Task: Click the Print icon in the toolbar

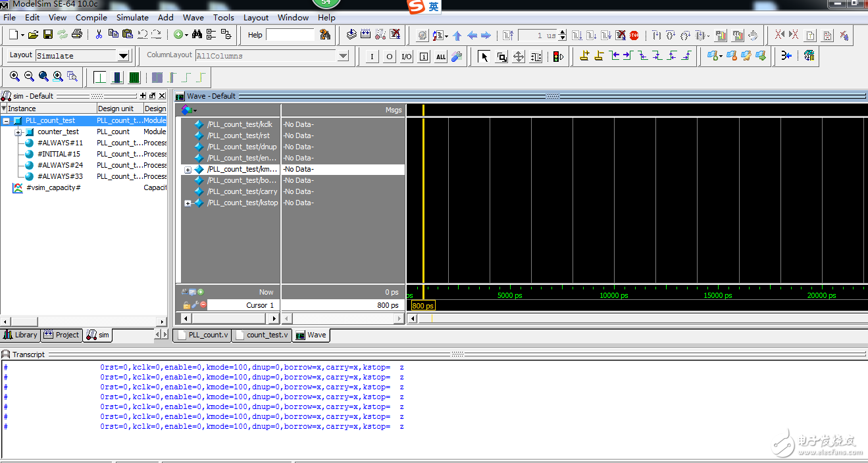Action: click(x=77, y=34)
